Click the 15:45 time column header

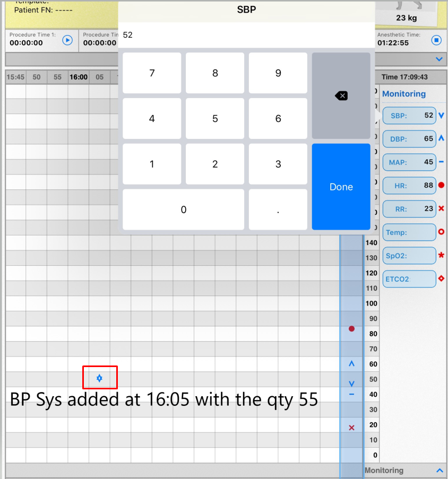point(15,77)
